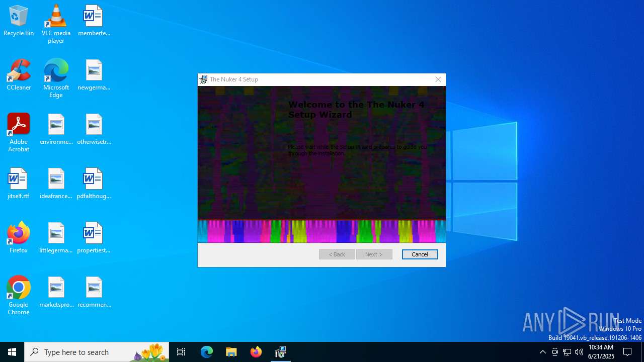This screenshot has width=644, height=362.
Task: Click the setup window title bar icon
Action: click(203, 79)
